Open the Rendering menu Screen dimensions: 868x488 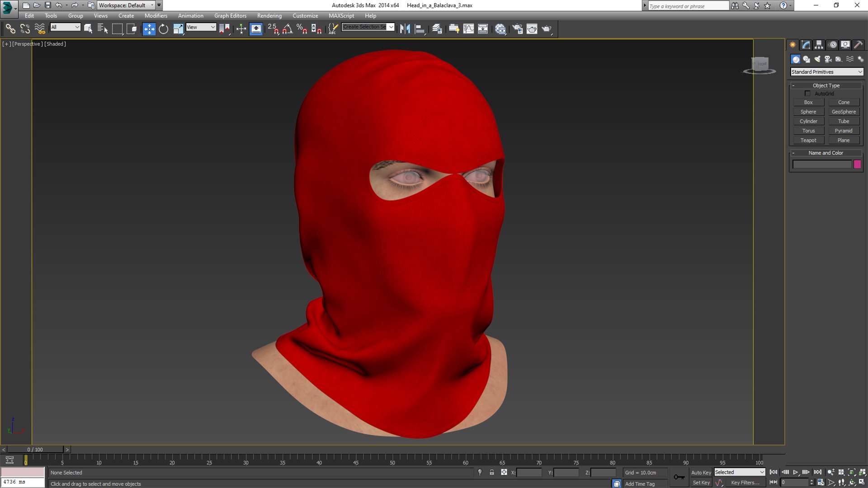click(x=269, y=15)
